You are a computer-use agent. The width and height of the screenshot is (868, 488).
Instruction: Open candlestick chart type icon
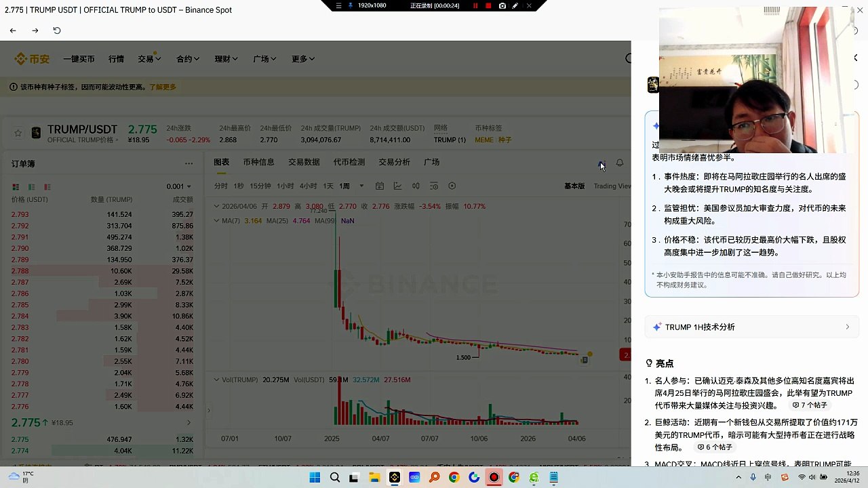point(416,186)
